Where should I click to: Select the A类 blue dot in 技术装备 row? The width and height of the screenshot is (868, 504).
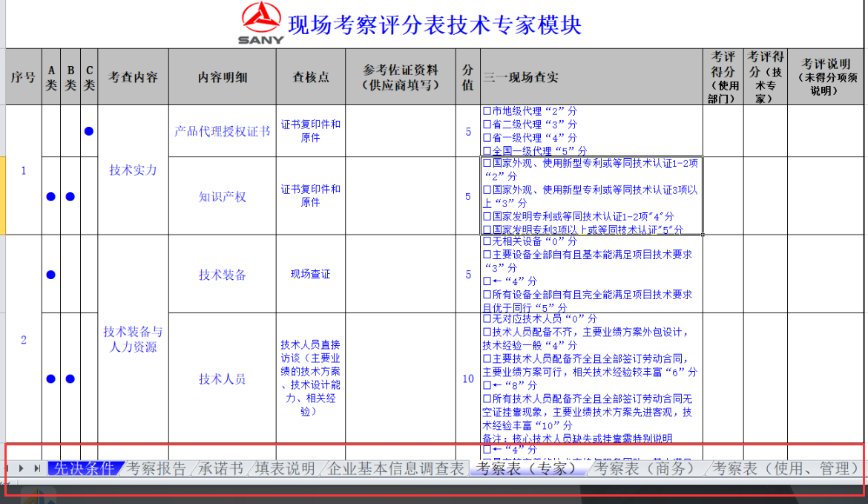[51, 275]
